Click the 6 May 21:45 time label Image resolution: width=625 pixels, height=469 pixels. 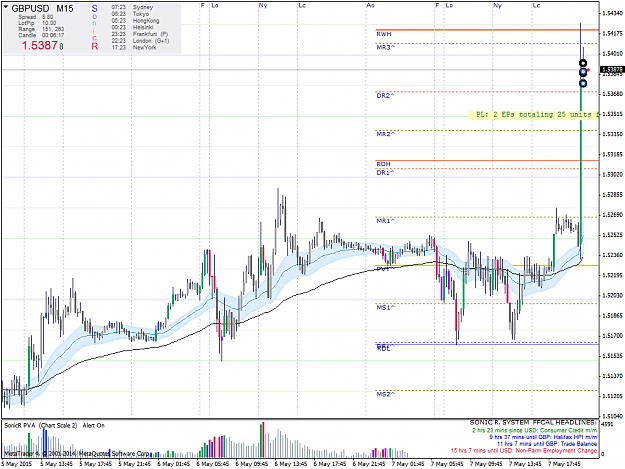point(369,464)
